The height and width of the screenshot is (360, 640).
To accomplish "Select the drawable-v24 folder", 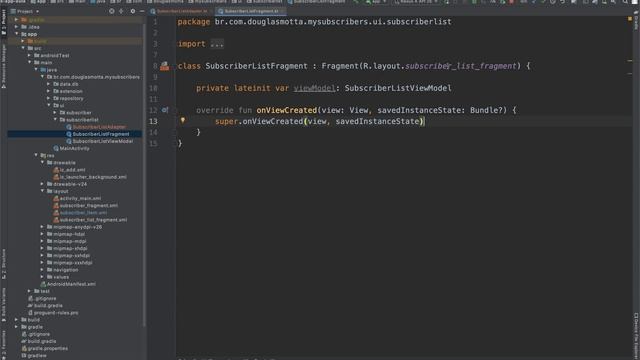I will [x=70, y=184].
